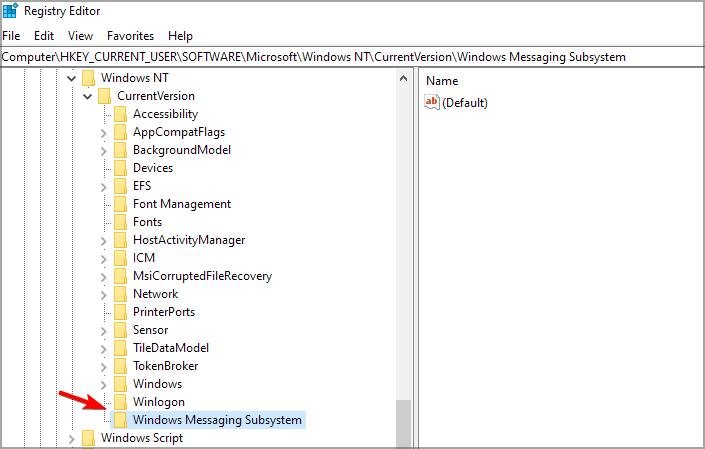Open the Help menu
The width and height of the screenshot is (705, 449).
pyautogui.click(x=180, y=36)
